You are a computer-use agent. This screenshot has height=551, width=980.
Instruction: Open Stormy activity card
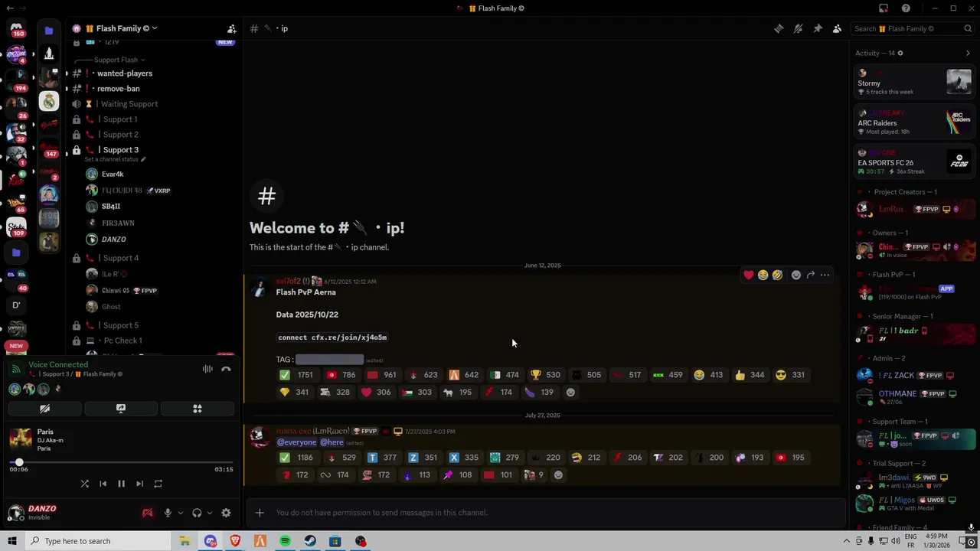tap(915, 82)
